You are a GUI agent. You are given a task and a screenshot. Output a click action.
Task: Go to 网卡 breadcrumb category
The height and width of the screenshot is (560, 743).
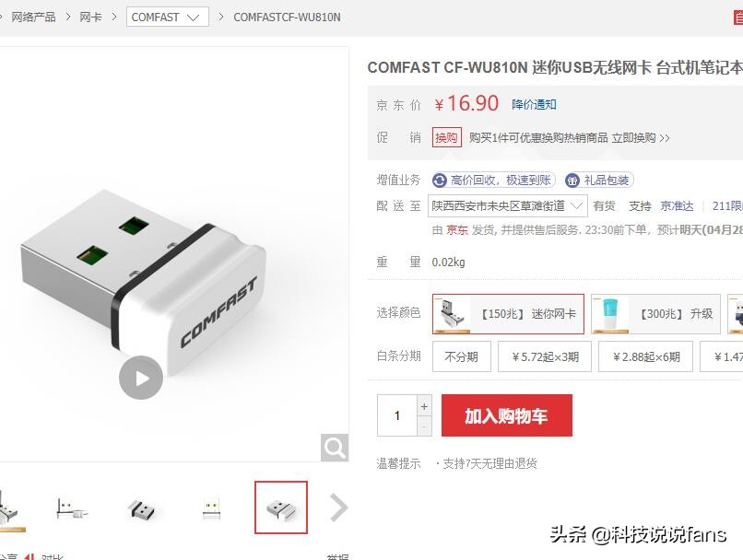coord(90,17)
